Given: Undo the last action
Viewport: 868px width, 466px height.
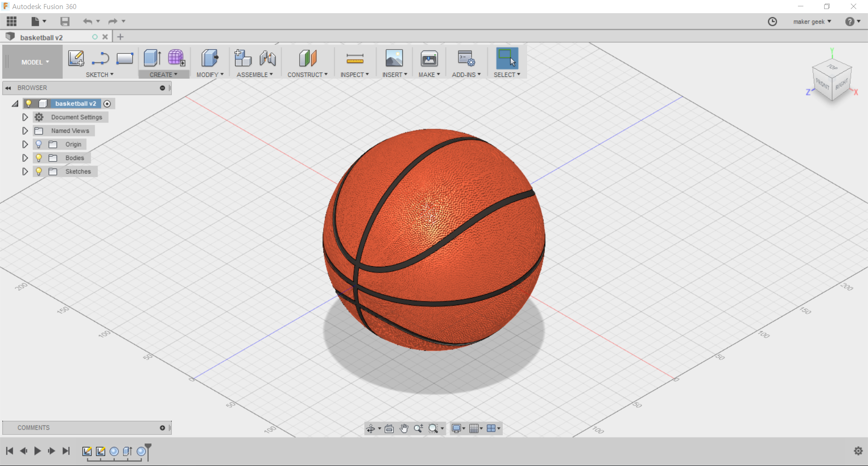Looking at the screenshot, I should click(87, 21).
